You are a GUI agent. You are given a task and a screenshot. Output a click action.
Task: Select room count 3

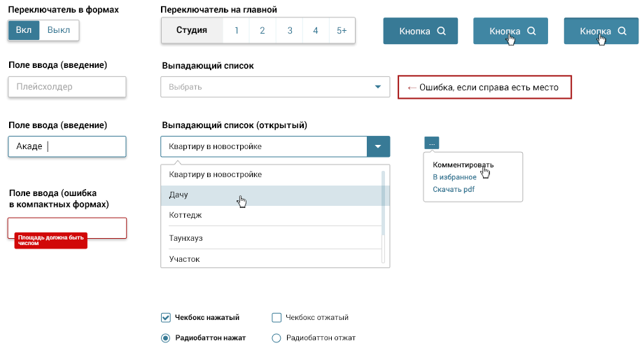(290, 30)
